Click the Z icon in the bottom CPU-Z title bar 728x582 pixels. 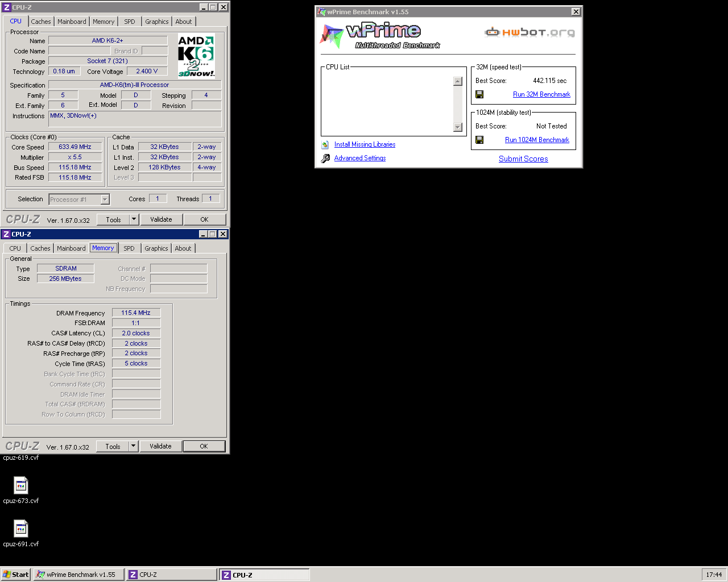(6, 234)
